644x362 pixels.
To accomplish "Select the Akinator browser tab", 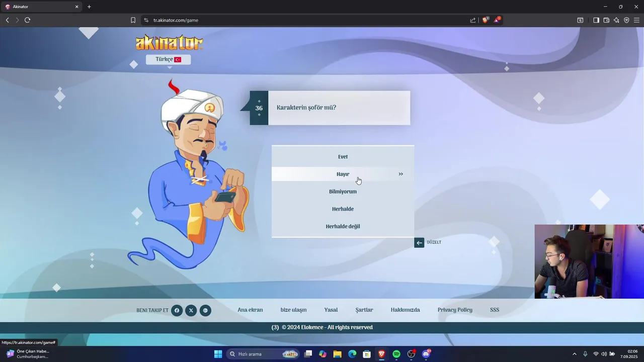I will click(x=41, y=7).
